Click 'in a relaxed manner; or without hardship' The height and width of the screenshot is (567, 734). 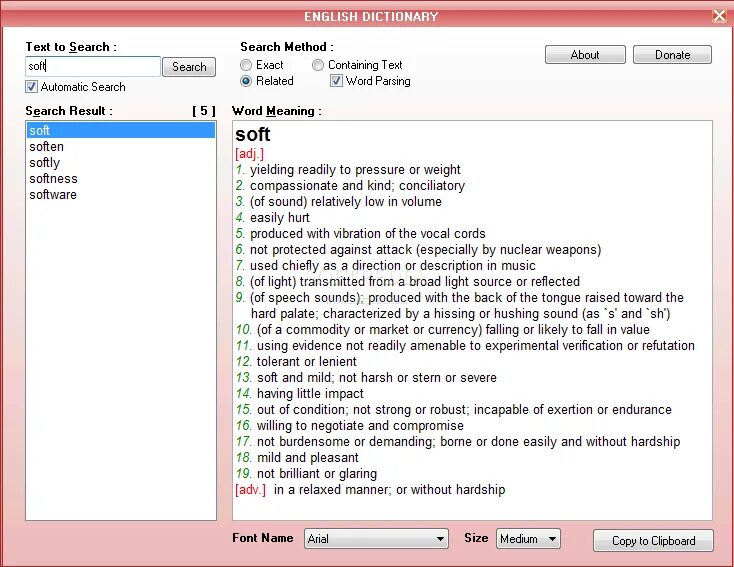pos(389,490)
